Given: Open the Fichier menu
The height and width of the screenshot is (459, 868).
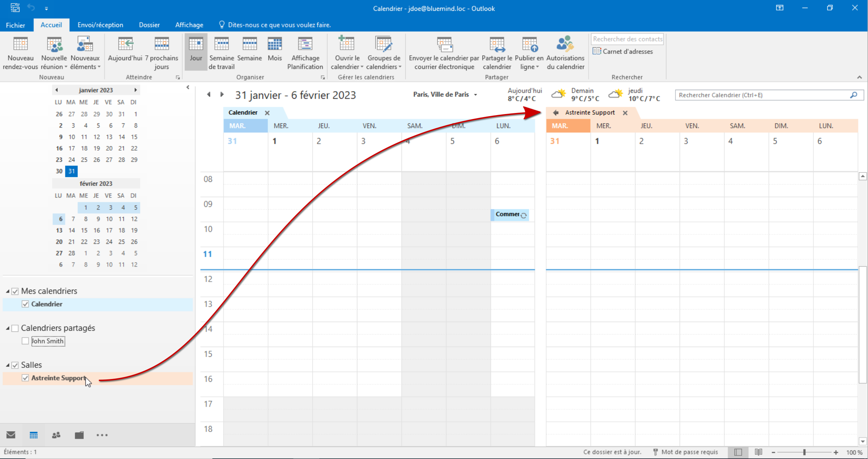Looking at the screenshot, I should 15,25.
